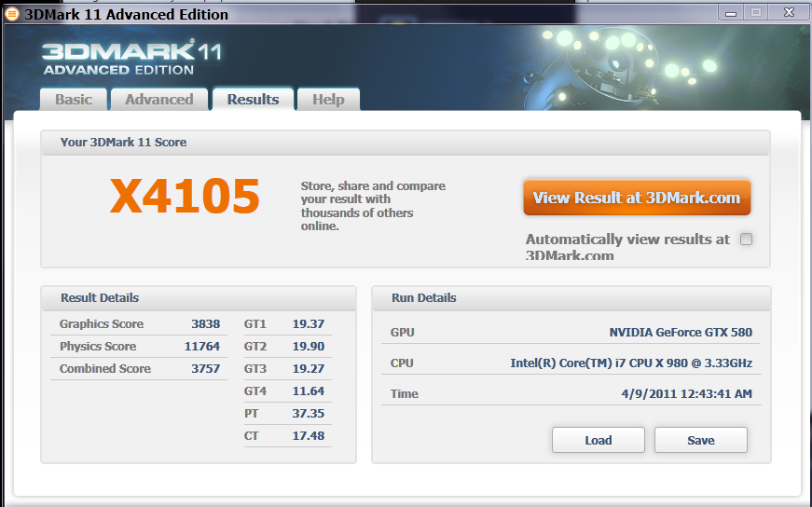Open the Advanced tab
Screen dimensions: 812x507
(159, 100)
